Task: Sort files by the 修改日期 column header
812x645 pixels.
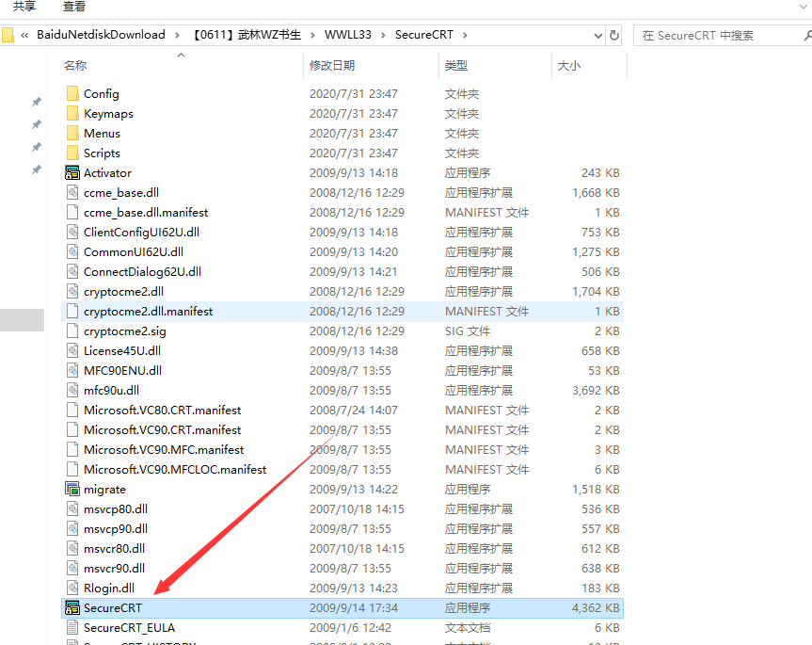Action: [332, 66]
